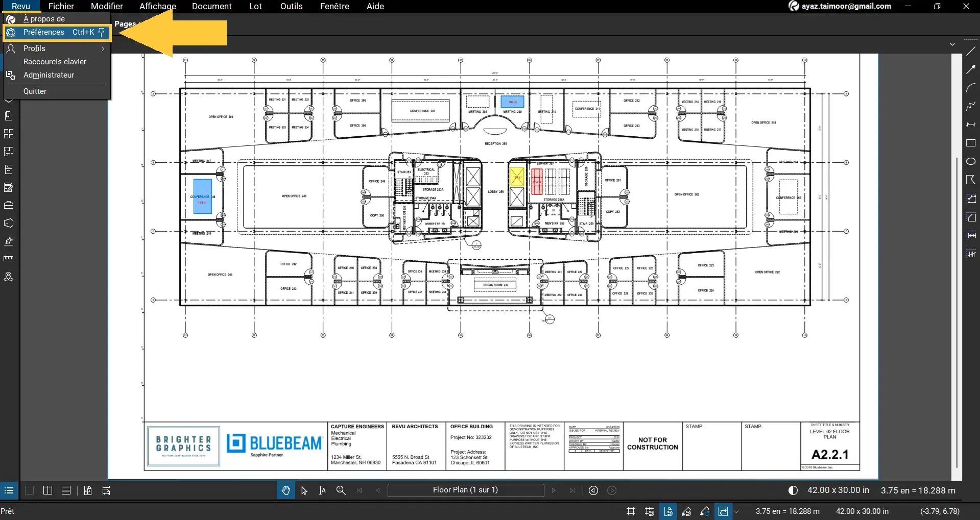
Task: Enable snap to grid
Action: (649, 511)
